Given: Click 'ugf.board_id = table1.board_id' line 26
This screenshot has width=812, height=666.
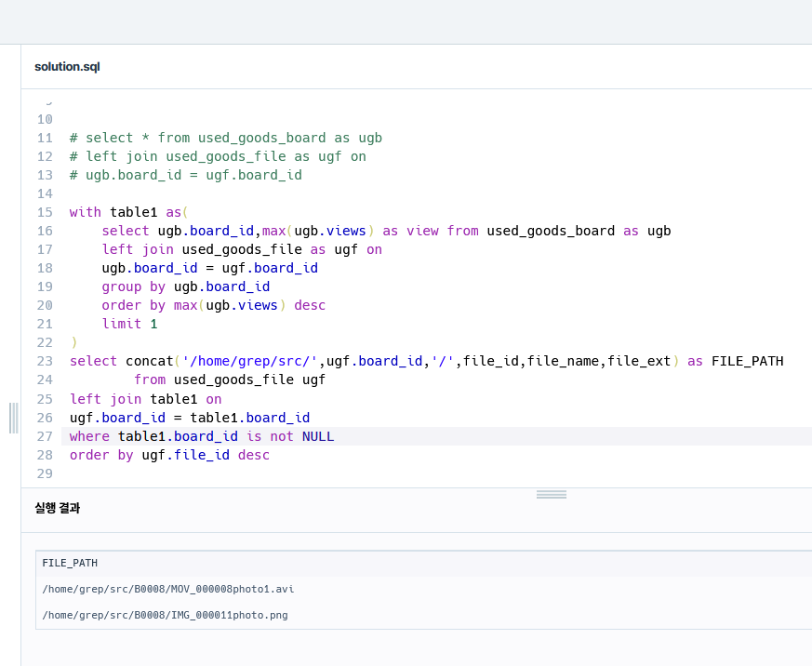Looking at the screenshot, I should [x=190, y=418].
